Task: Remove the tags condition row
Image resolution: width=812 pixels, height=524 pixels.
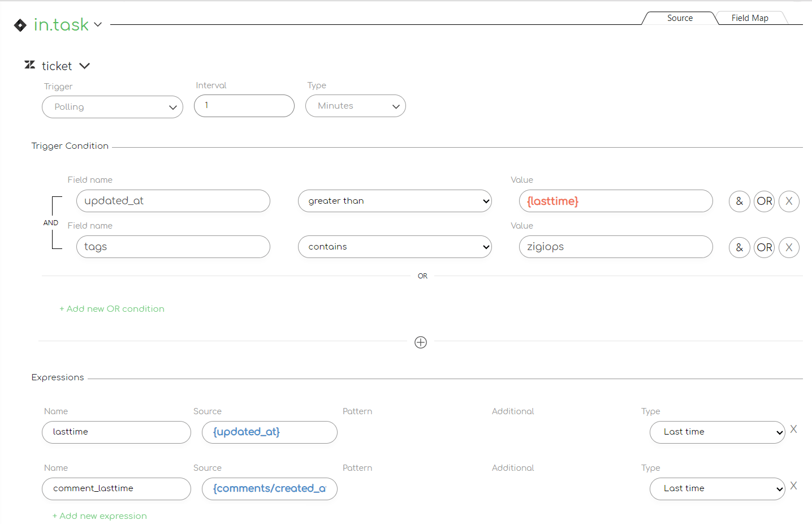Action: (789, 247)
